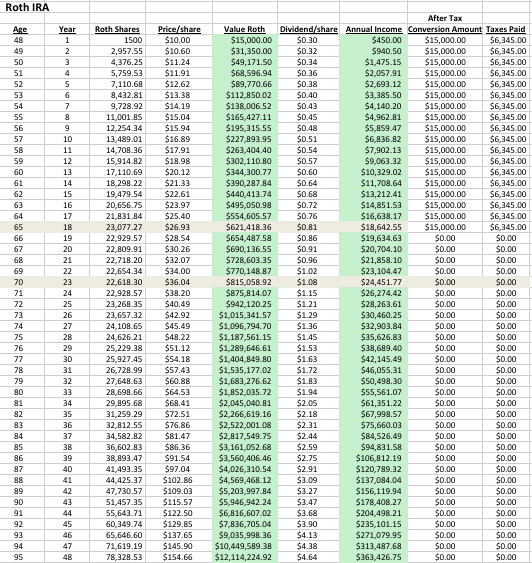Select age 95 cell in last row

(x=19, y=557)
